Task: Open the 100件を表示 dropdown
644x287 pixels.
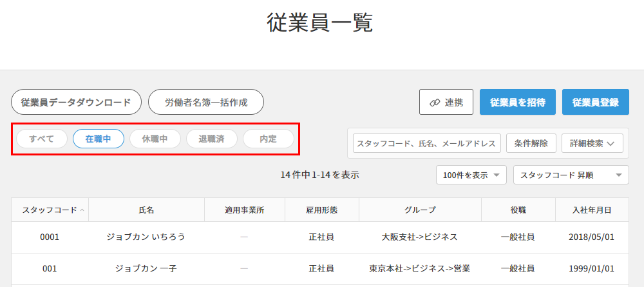Action: (x=471, y=175)
